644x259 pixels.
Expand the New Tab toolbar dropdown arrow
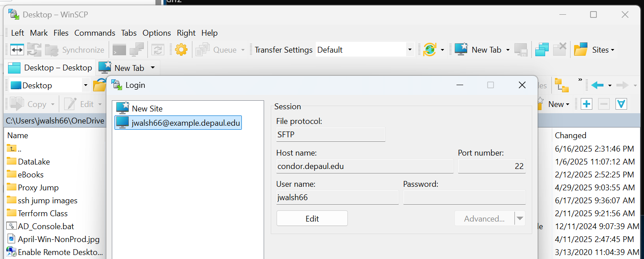tap(507, 49)
